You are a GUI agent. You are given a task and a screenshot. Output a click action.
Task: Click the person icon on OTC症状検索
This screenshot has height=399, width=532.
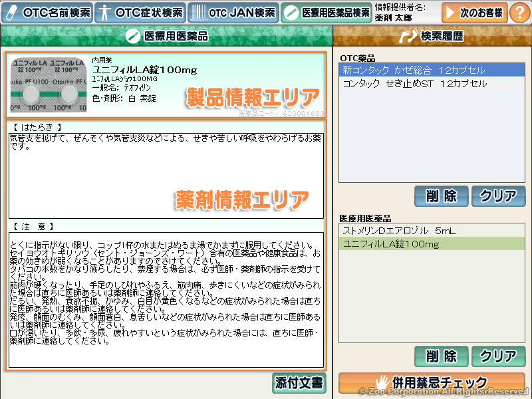(105, 13)
